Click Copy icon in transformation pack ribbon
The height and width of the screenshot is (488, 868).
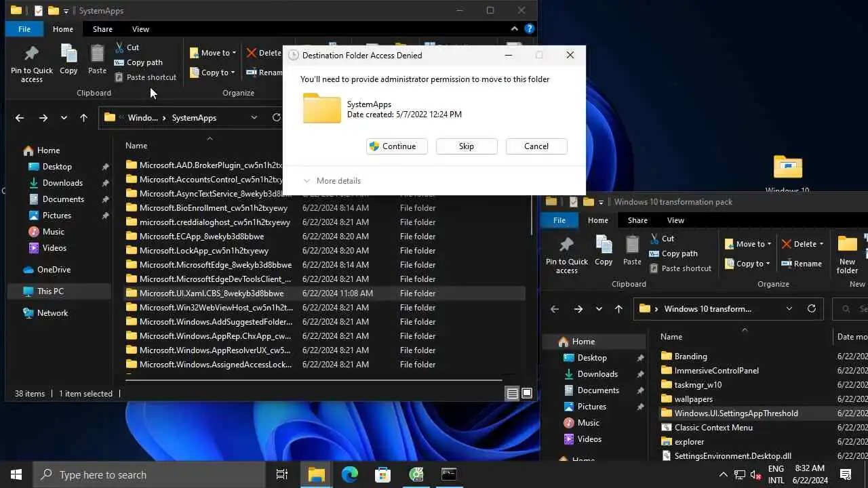[x=604, y=251]
